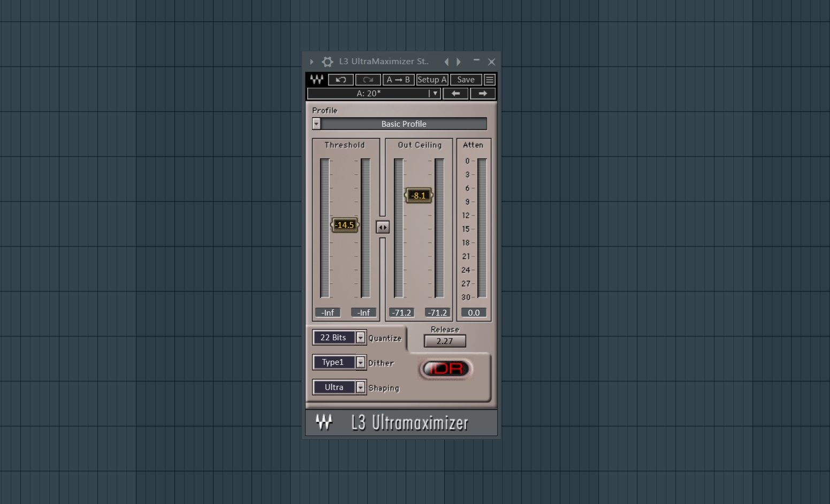The height and width of the screenshot is (504, 830).
Task: Click the Threshold/Ceiling link button
Action: 383,227
